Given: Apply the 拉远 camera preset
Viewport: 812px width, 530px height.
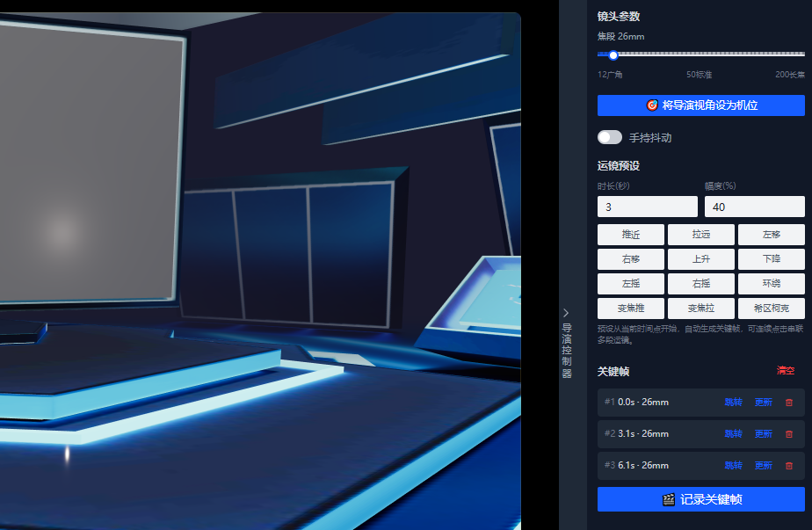Looking at the screenshot, I should tap(700, 235).
